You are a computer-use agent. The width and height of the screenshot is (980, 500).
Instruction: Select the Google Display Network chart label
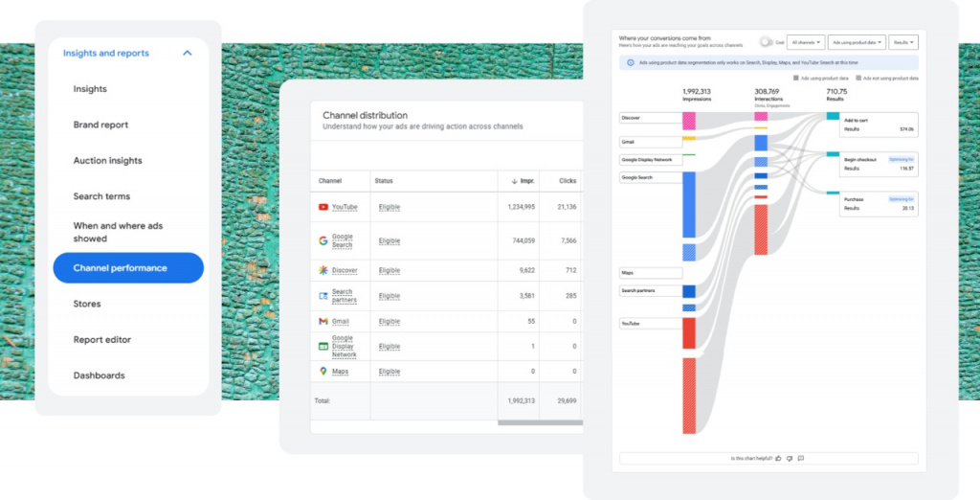651,160
